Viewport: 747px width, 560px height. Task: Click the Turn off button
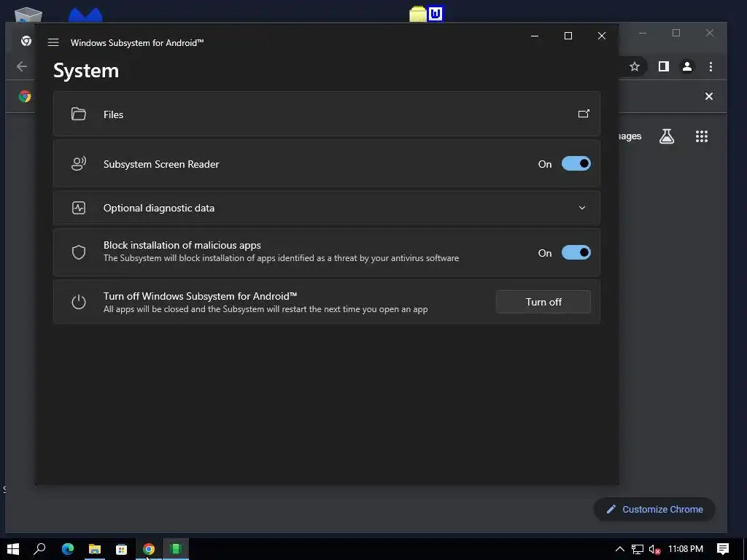543,302
